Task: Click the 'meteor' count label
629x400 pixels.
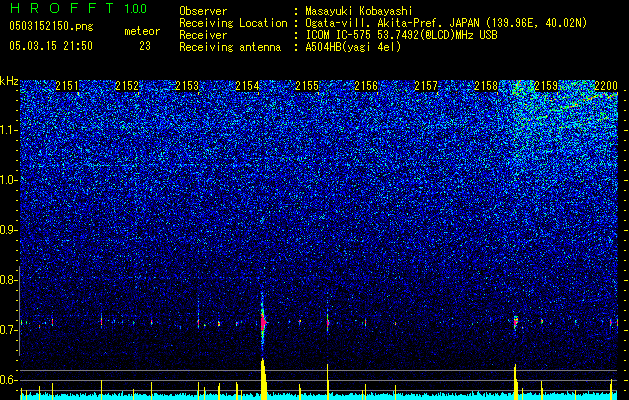Action: click(x=142, y=31)
